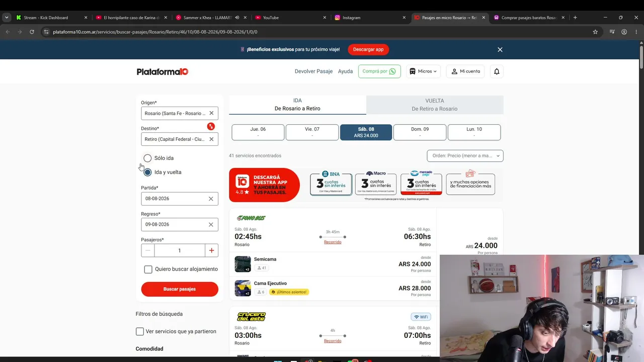Click the Destino input field
644x362 pixels.
click(x=180, y=139)
